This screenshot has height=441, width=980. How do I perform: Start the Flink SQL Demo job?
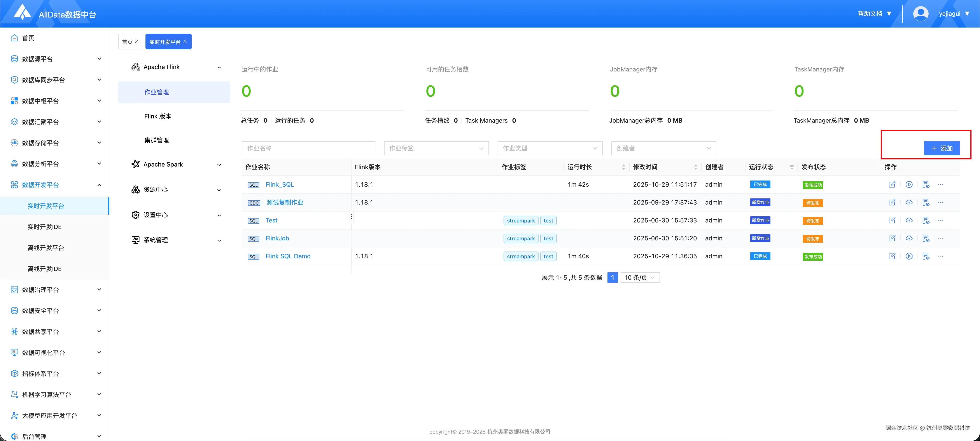tap(909, 256)
